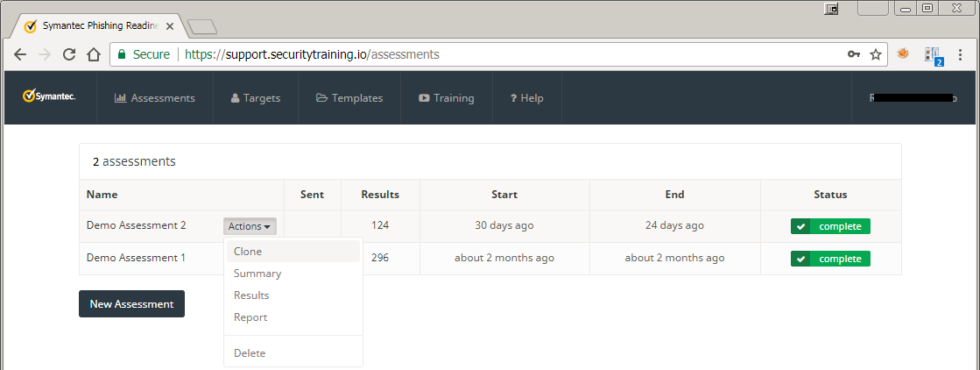Choose Summary in the Actions menu
The image size is (980, 370).
pos(257,274)
